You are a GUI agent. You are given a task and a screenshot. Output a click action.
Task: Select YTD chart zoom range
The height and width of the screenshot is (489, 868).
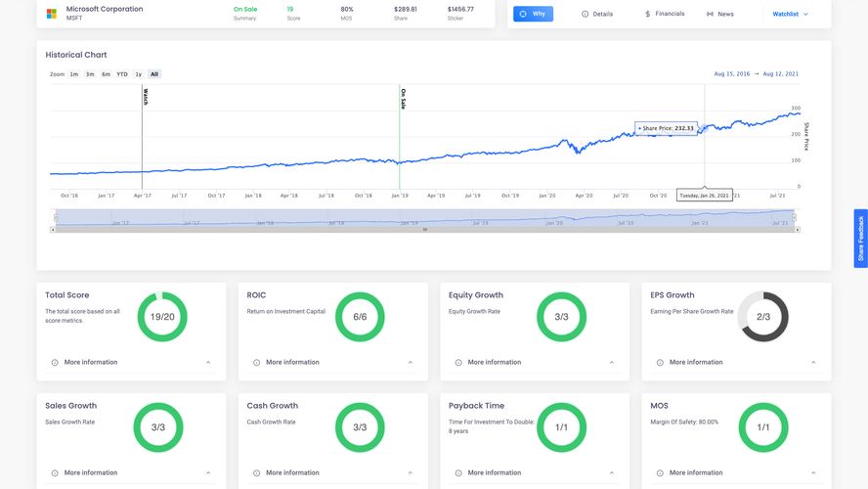(122, 74)
